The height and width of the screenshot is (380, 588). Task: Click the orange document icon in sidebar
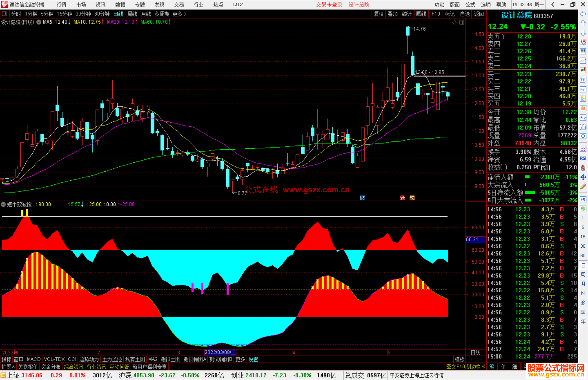583,108
